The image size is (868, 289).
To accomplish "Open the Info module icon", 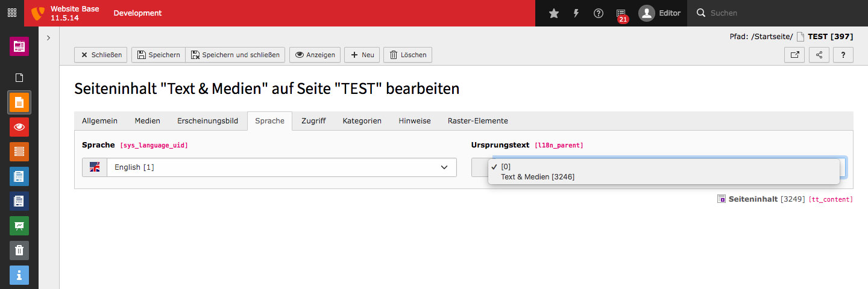I will pyautogui.click(x=19, y=275).
